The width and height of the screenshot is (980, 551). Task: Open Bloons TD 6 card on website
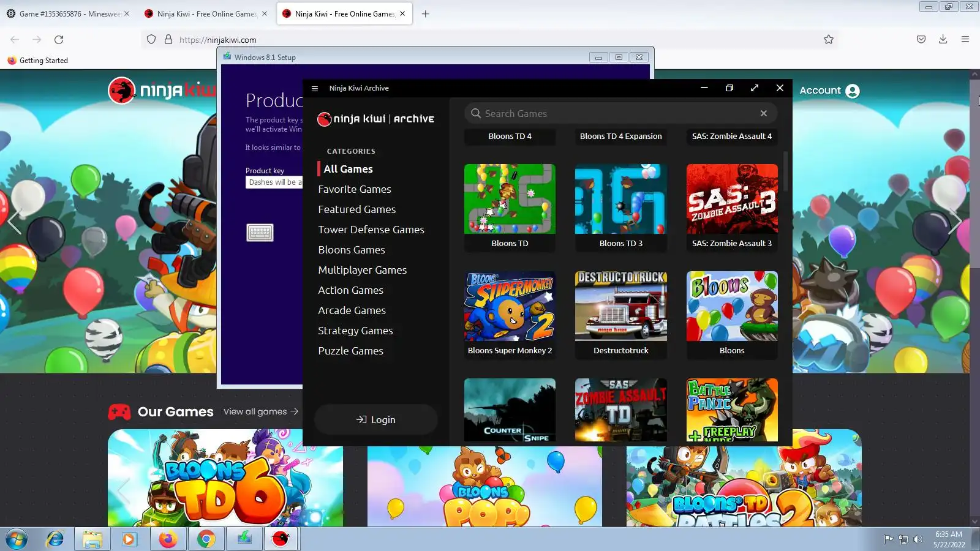click(225, 478)
